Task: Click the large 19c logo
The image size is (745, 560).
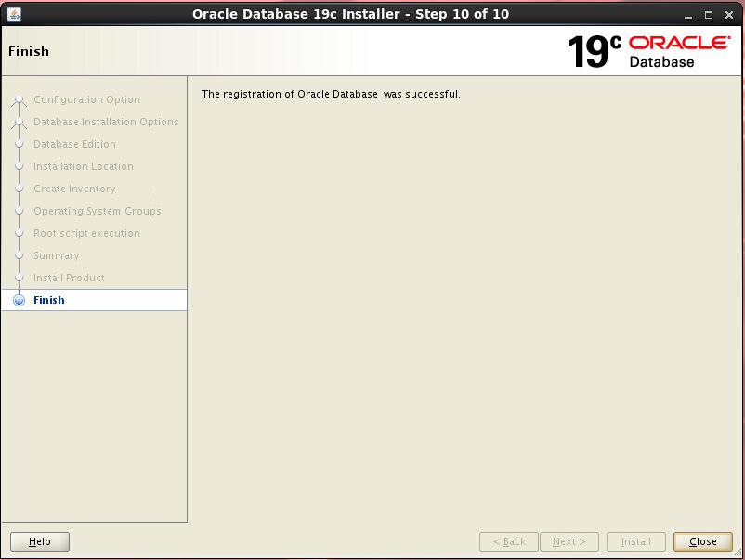Action: tap(595, 52)
